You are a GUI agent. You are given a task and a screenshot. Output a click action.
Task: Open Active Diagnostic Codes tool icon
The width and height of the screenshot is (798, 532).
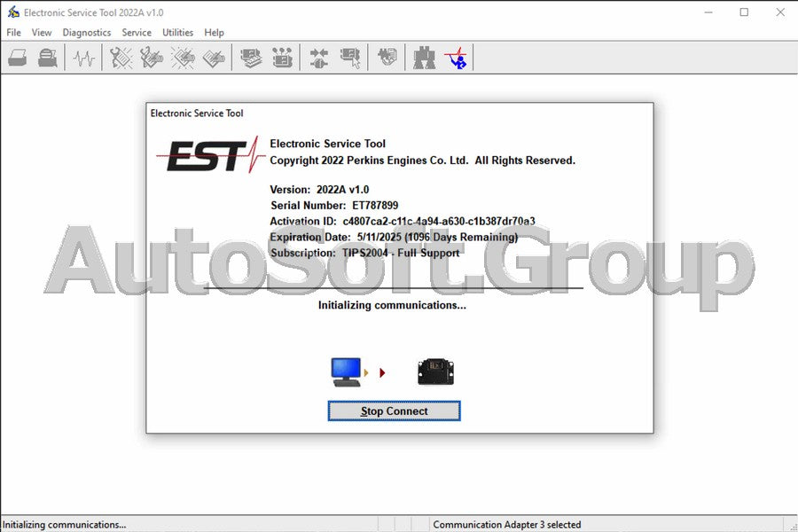(121, 57)
